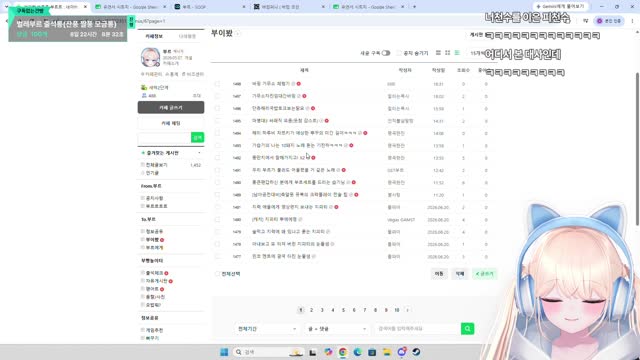Tick the checkbox for post 1498
This screenshot has width=640, height=360.
click(217, 84)
